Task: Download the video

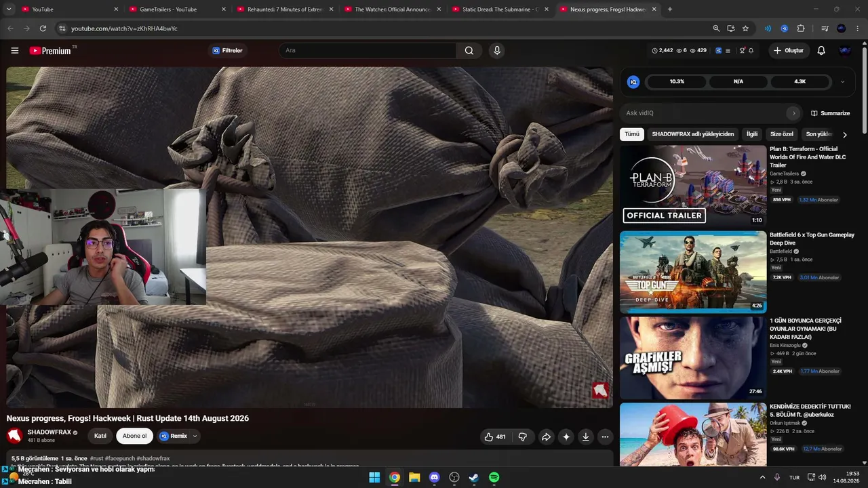Action: pyautogui.click(x=586, y=437)
